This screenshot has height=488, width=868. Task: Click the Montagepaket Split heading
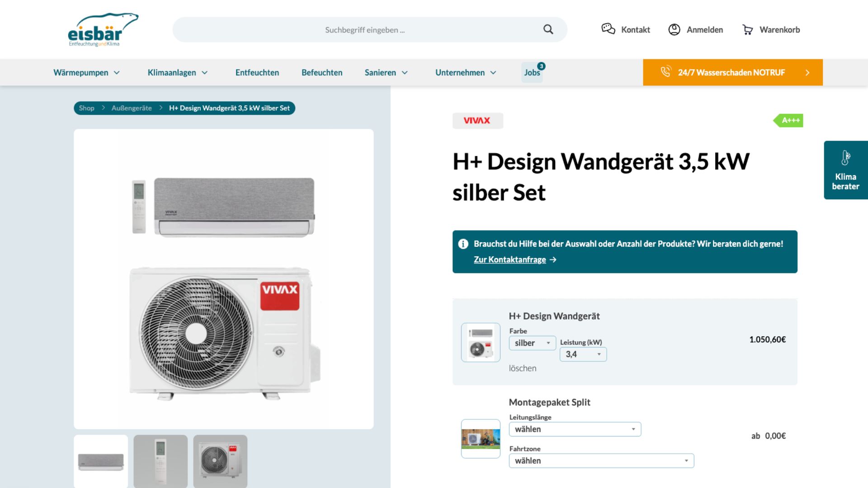[550, 402]
